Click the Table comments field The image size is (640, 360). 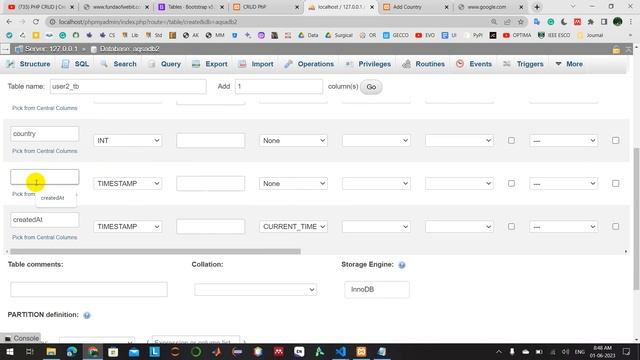(89, 289)
